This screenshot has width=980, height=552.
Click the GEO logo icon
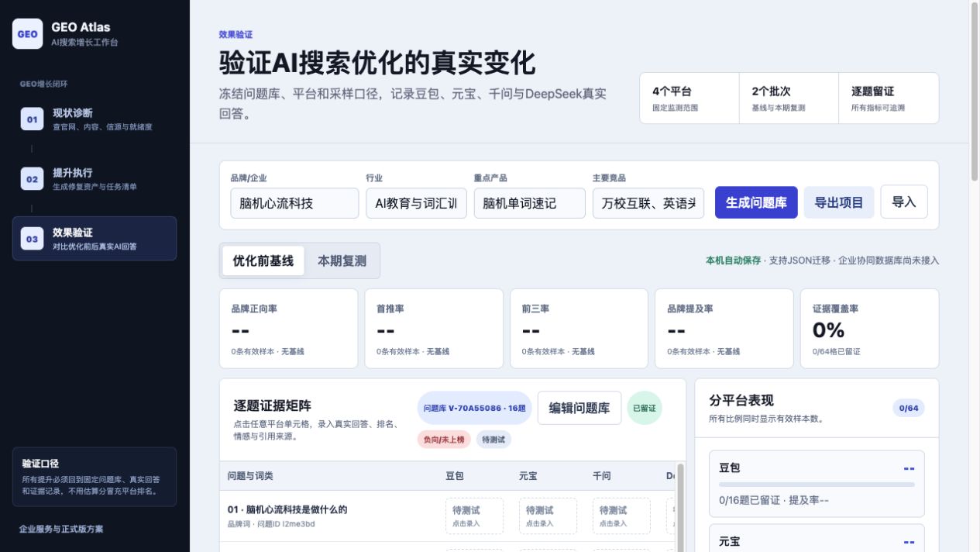coord(27,33)
